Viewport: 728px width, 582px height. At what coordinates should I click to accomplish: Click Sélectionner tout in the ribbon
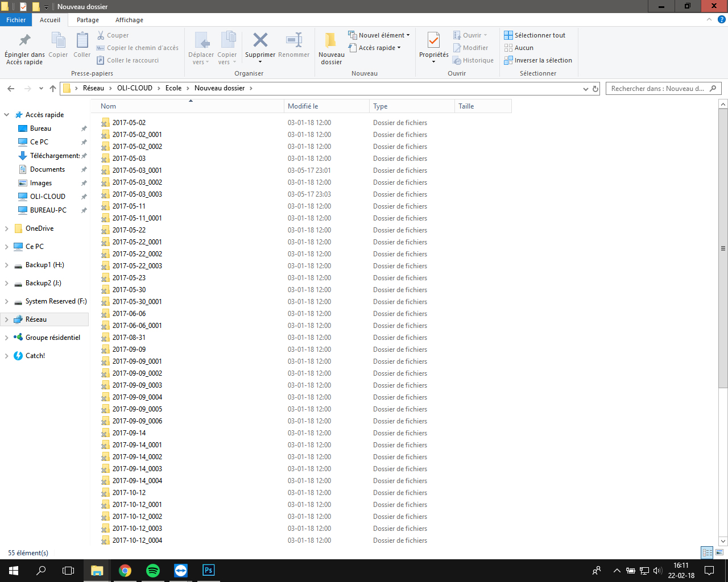pyautogui.click(x=535, y=35)
